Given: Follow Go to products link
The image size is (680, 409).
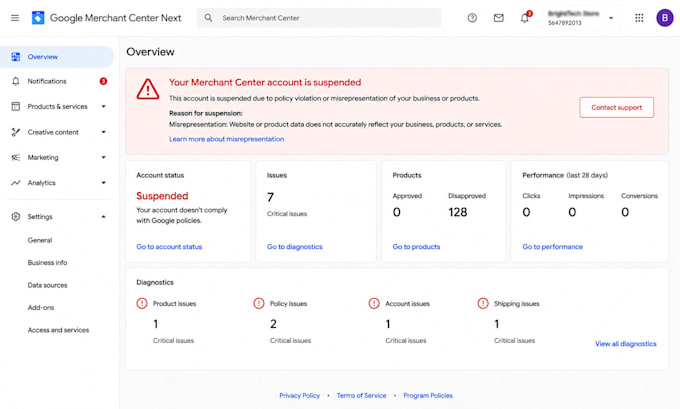Looking at the screenshot, I should pos(416,246).
